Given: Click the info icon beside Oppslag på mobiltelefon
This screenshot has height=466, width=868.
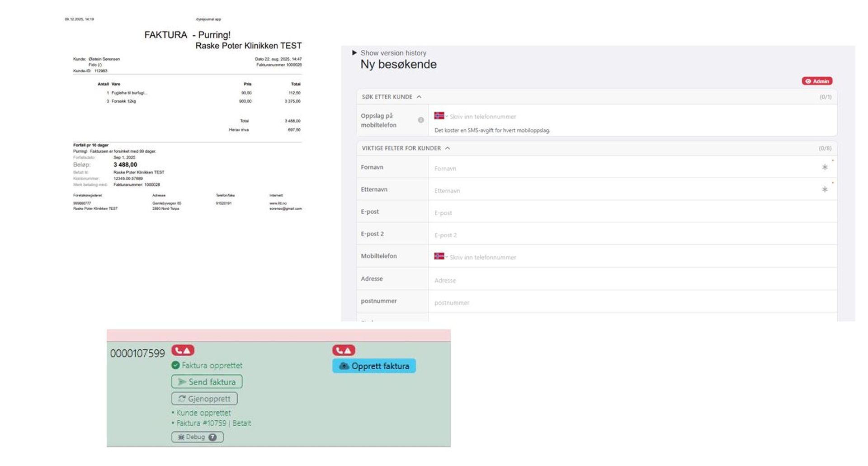Looking at the screenshot, I should [421, 120].
